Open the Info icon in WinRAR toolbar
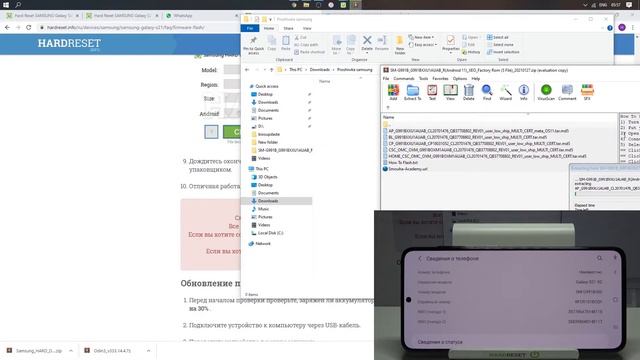Image resolution: width=640 pixels, height=360 pixels. click(x=524, y=92)
